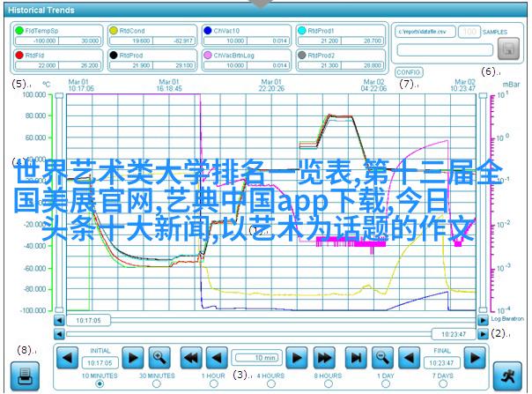Screen dimensions: 532x394
Task: Click the 10:17:05 start time scrollbar thumb
Action: click(x=88, y=320)
